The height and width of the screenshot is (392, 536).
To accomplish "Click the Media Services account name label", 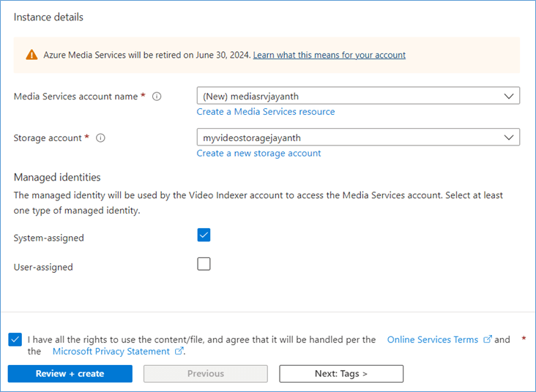I will click(x=75, y=97).
